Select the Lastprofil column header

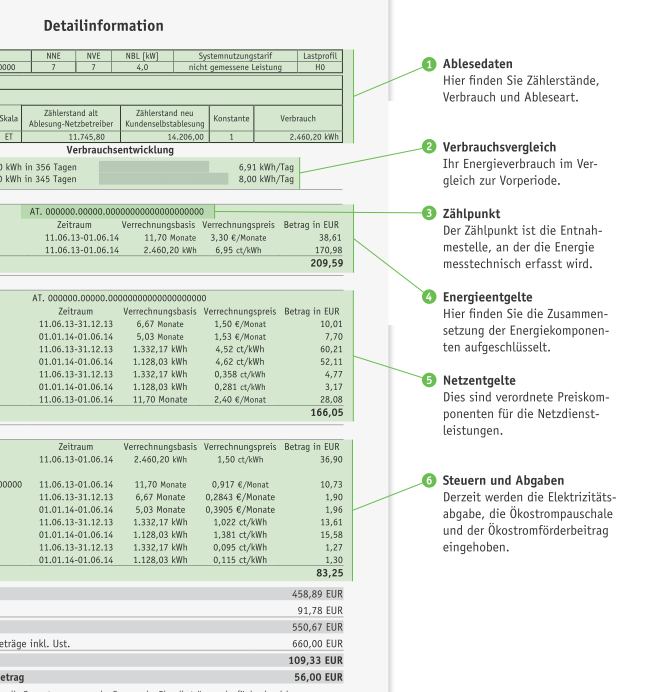click(321, 56)
